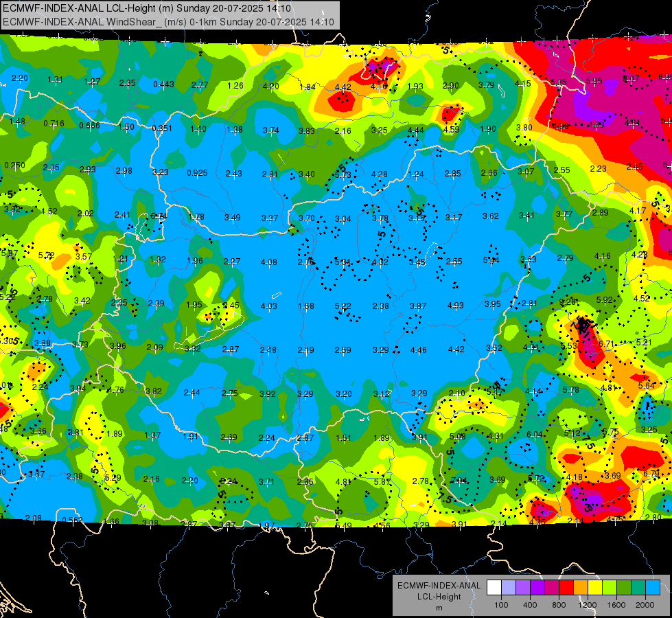Click the wind shear value "0.716"
The height and width of the screenshot is (618, 672).
[x=54, y=124]
